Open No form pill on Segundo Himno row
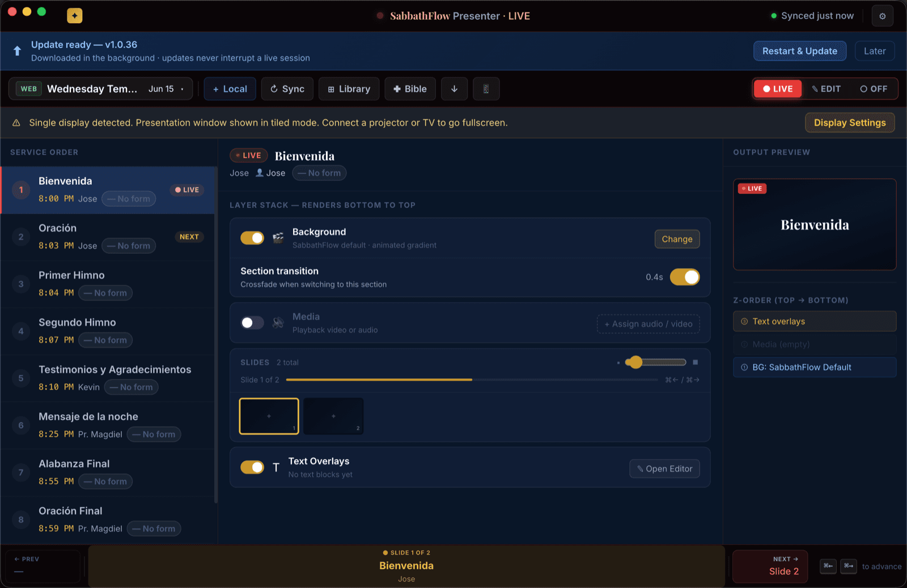The image size is (907, 588). pyautogui.click(x=105, y=340)
